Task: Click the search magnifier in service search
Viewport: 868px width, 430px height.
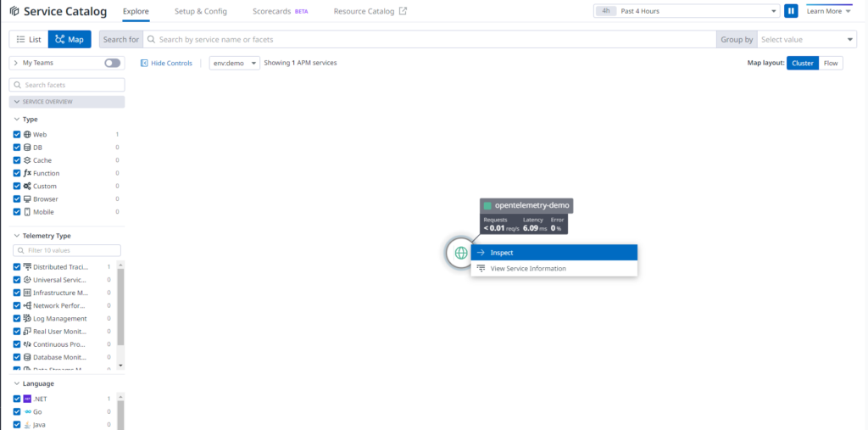Action: [151, 40]
